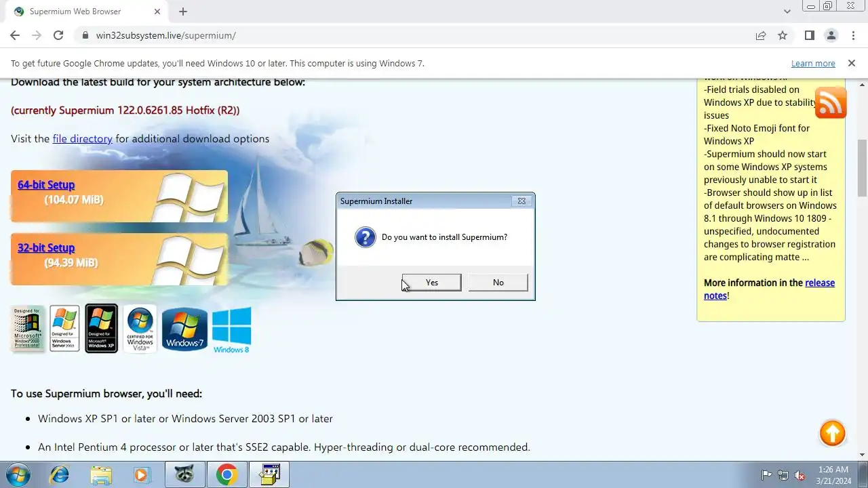Viewport: 868px width, 488px height.
Task: Open Windows Media Player in taskbar
Action: pos(141,474)
